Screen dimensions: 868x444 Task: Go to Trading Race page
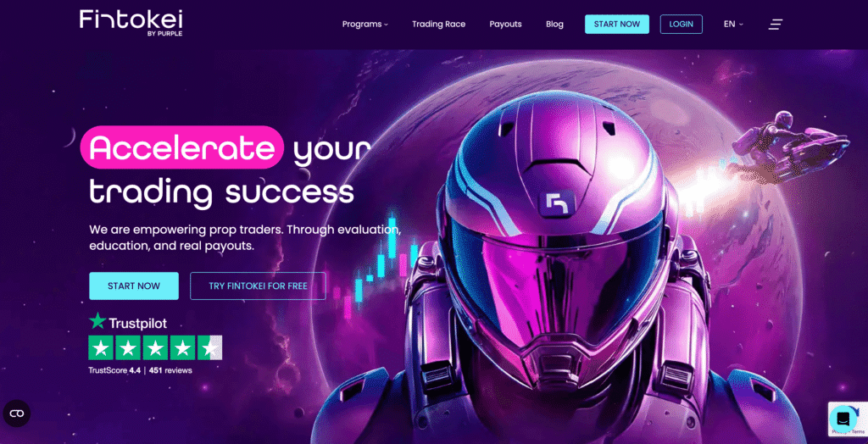(438, 25)
